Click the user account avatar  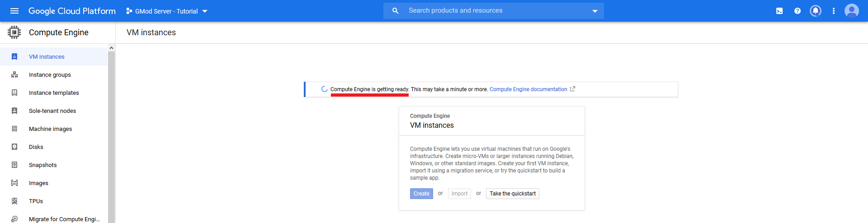852,11
